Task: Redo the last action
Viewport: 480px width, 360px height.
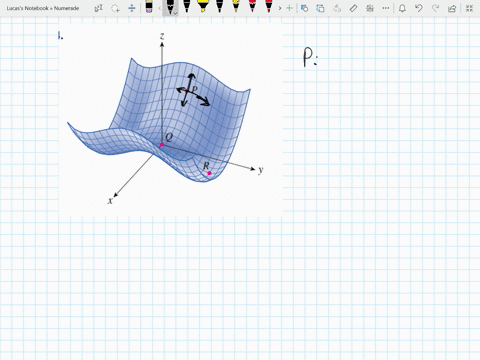Action: click(435, 8)
